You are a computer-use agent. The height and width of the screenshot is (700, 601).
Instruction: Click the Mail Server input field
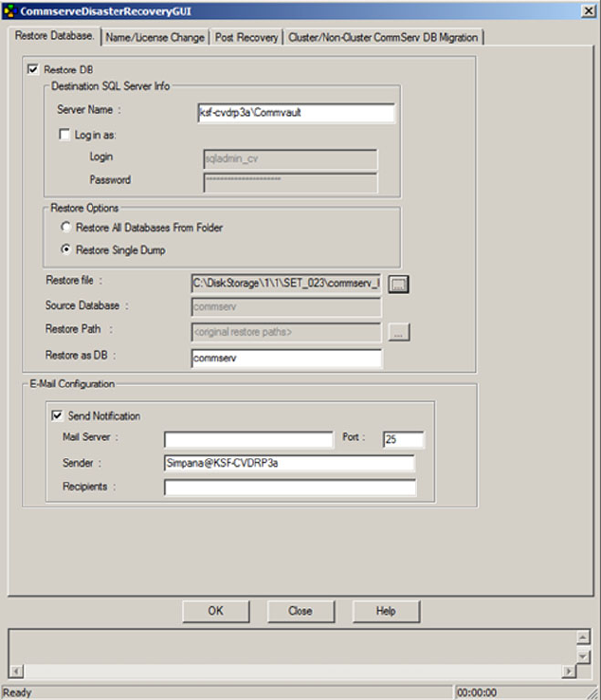(248, 439)
